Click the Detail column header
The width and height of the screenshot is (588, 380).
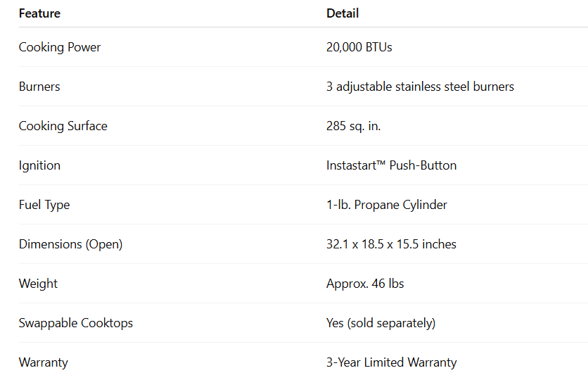pos(343,13)
